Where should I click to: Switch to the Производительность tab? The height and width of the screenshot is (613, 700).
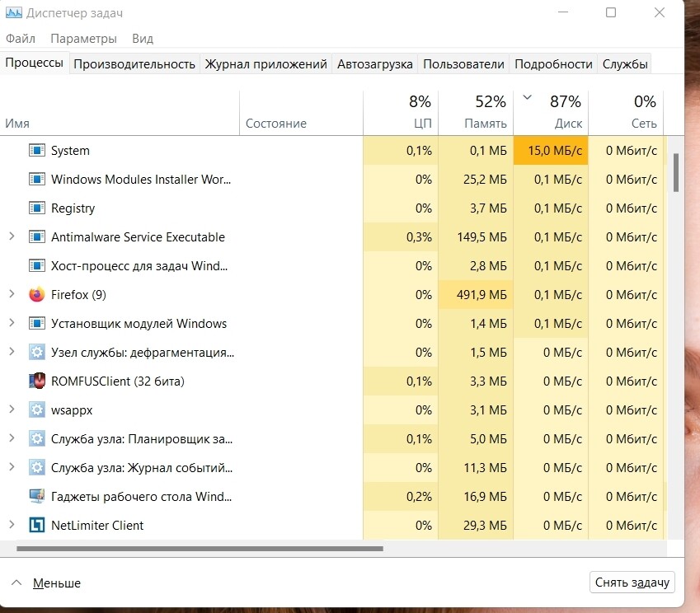(134, 64)
